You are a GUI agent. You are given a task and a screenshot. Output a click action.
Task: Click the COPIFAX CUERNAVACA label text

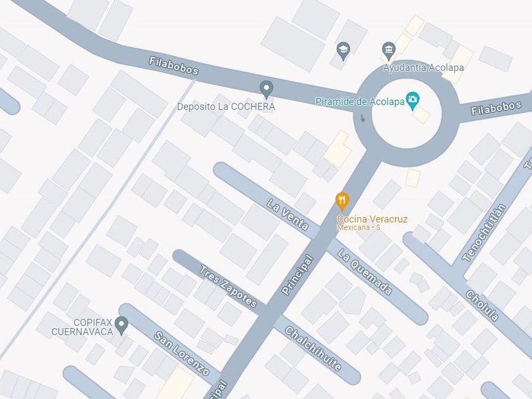tap(82, 327)
